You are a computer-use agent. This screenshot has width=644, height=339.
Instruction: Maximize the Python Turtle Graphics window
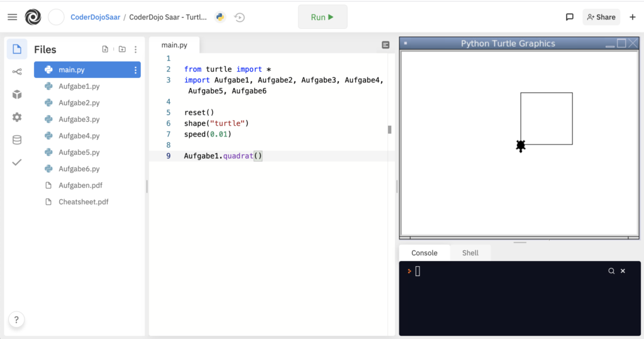[621, 43]
